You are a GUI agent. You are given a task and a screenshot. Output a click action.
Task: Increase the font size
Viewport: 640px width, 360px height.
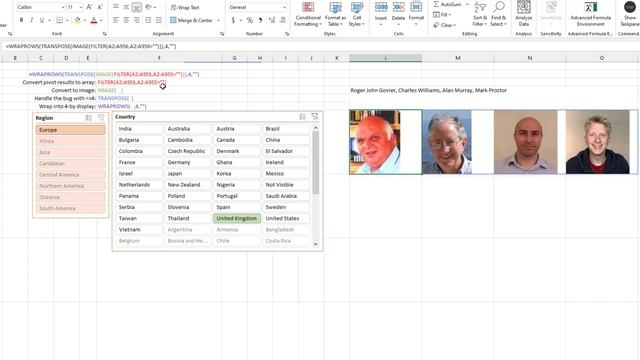click(89, 7)
